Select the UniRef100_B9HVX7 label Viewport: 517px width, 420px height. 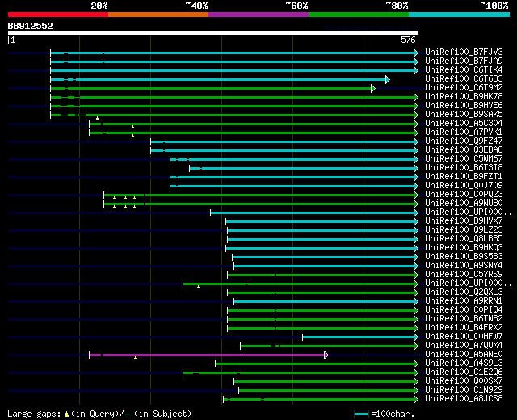click(x=464, y=221)
